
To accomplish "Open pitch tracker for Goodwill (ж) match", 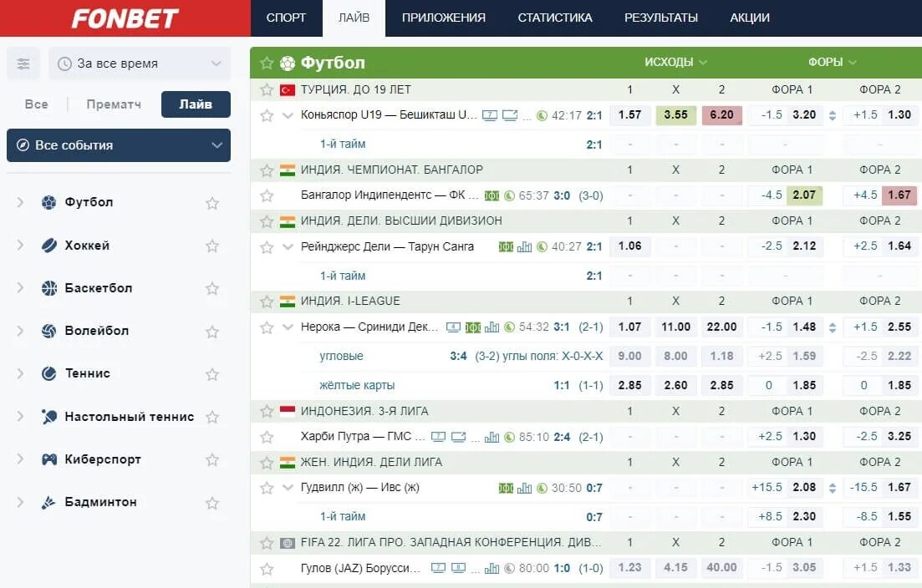I will tap(506, 488).
